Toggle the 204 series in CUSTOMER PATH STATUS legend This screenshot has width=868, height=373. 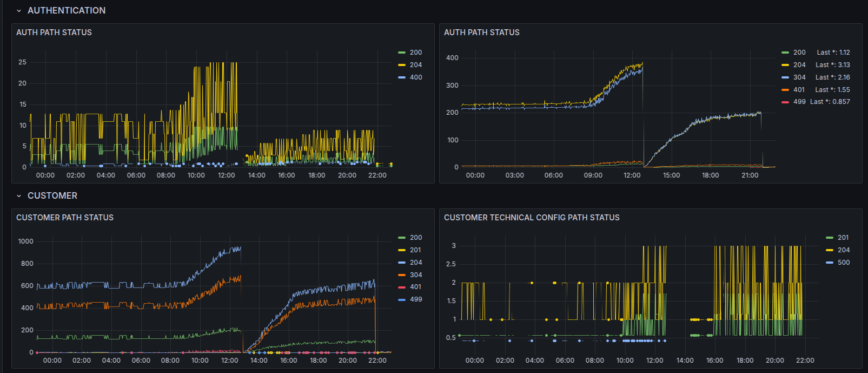[416, 263]
